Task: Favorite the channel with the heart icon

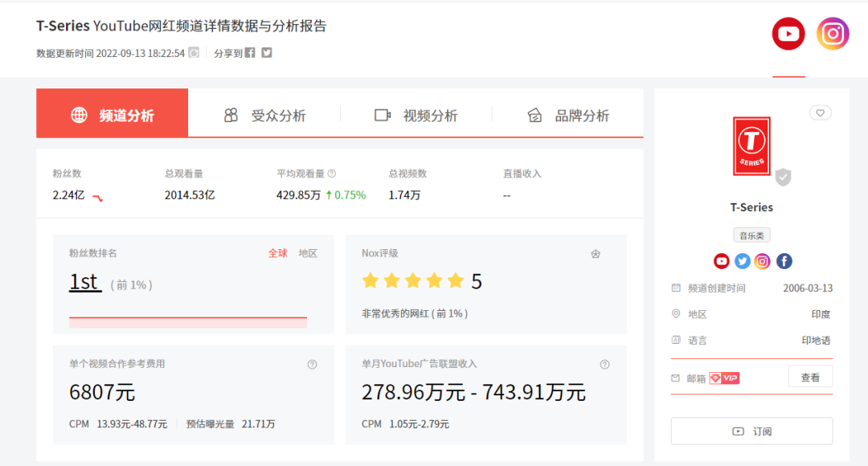Action: tap(820, 113)
